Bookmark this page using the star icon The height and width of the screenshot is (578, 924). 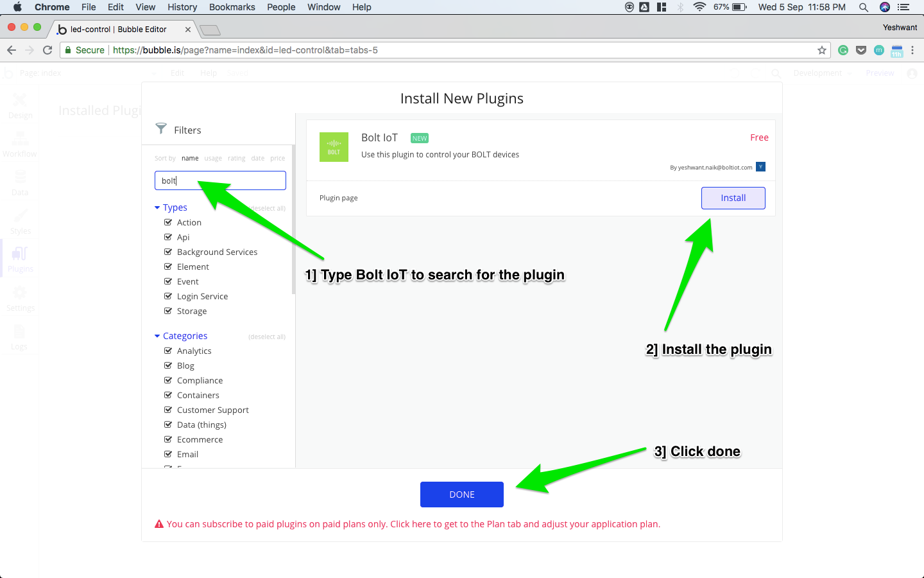821,50
